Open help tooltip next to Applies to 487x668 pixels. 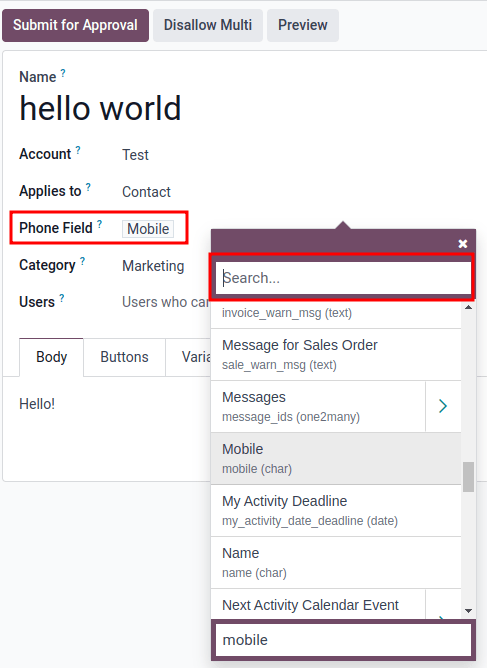click(x=88, y=187)
